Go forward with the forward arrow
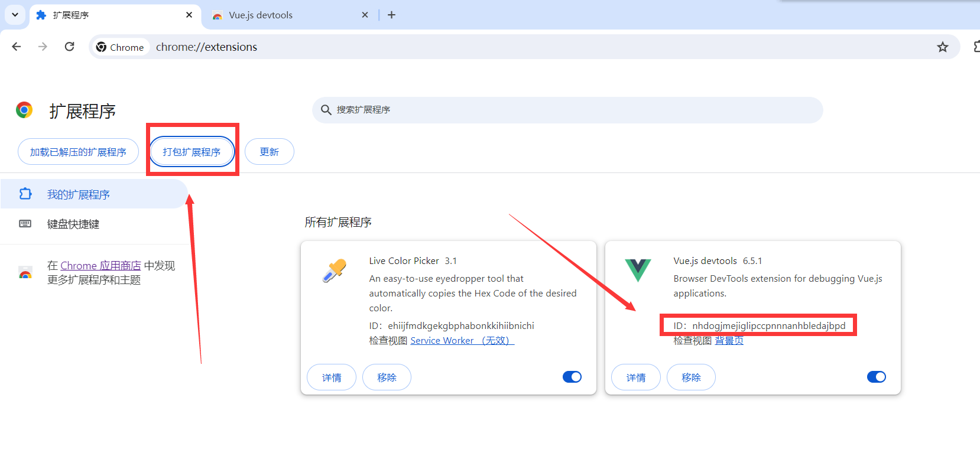Viewport: 980px width, 466px height. (x=43, y=47)
